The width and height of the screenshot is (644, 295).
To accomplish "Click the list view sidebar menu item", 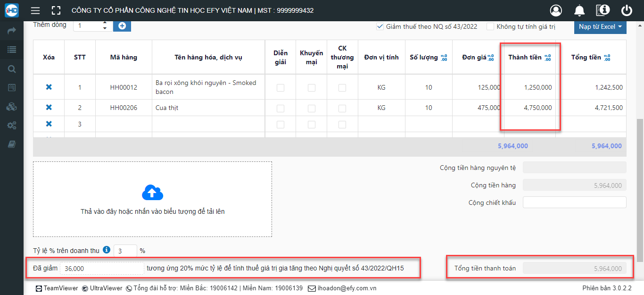I will pyautogui.click(x=12, y=49).
